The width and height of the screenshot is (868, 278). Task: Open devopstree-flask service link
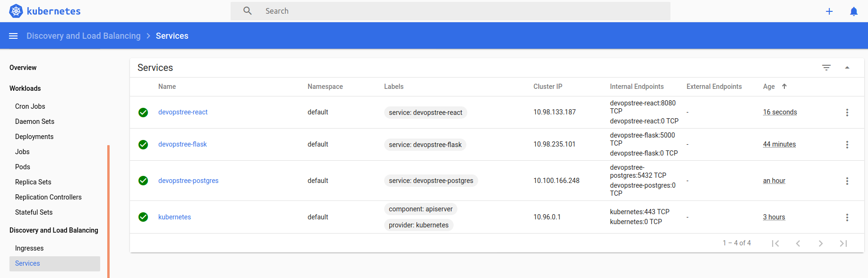(x=182, y=144)
